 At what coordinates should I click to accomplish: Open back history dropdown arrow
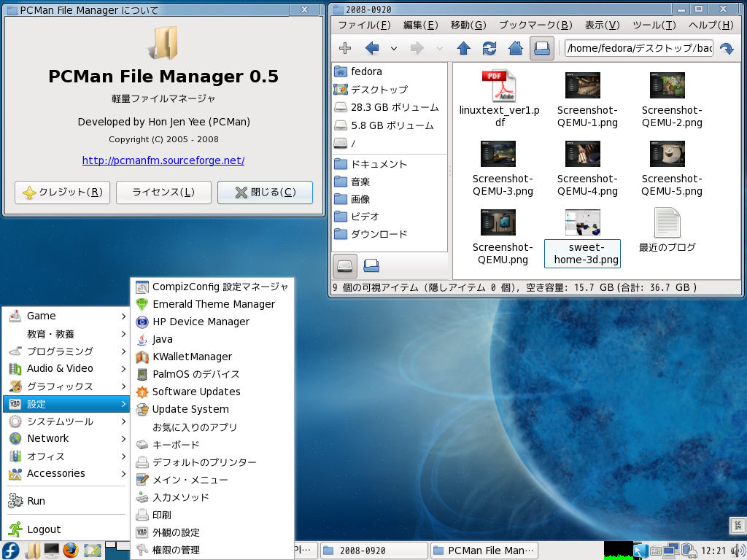(393, 48)
